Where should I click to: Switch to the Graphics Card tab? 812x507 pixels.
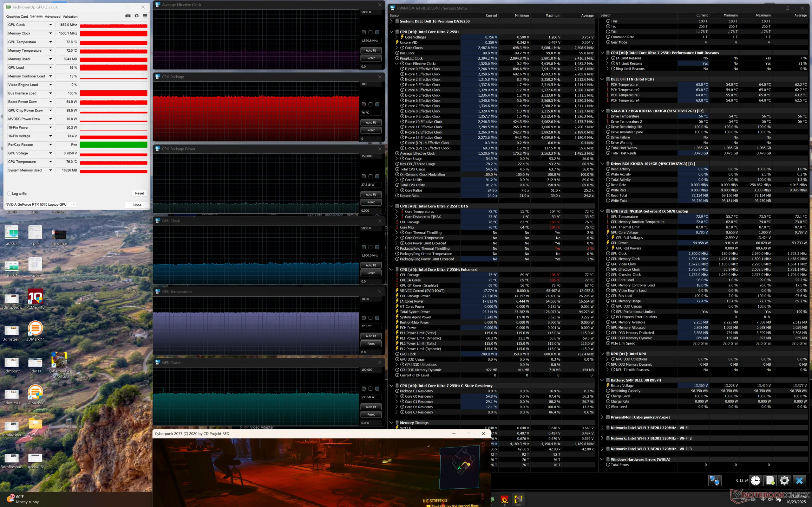tap(17, 16)
